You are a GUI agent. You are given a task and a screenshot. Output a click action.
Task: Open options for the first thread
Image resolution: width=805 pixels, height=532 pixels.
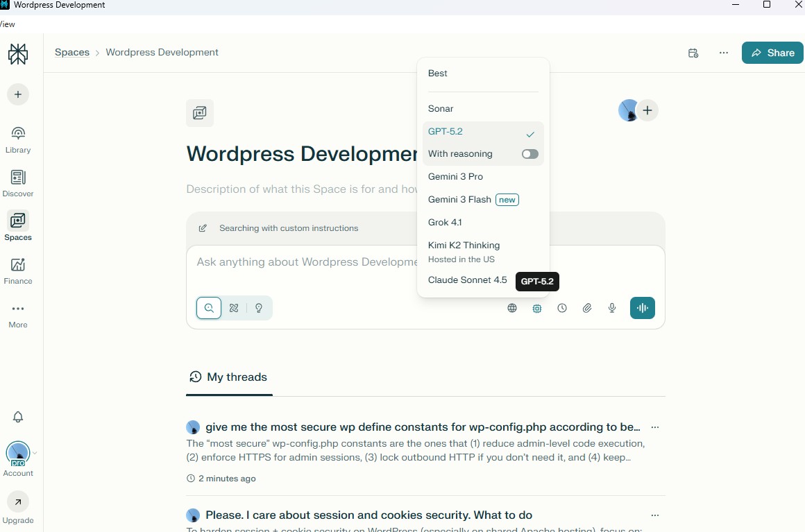click(x=654, y=427)
